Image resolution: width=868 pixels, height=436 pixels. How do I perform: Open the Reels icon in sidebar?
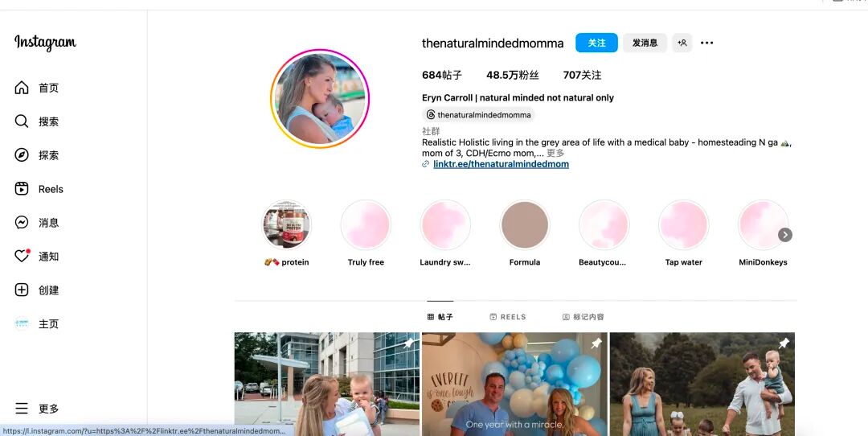tap(22, 189)
